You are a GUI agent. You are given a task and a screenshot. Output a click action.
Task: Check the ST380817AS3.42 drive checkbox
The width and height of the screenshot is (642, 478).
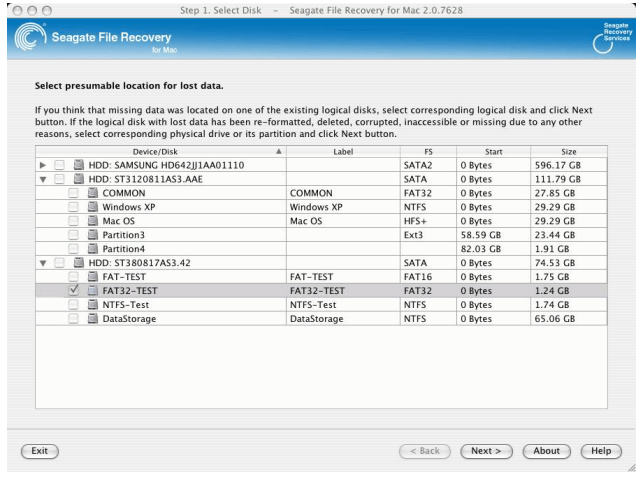[59, 263]
